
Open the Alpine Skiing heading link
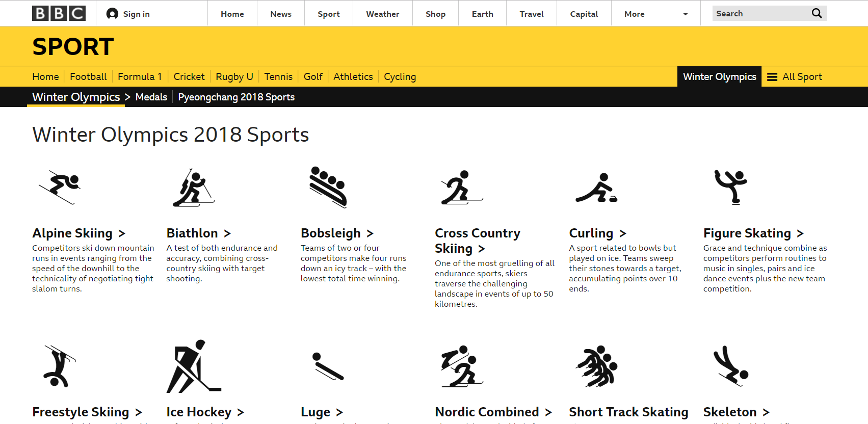click(x=79, y=233)
